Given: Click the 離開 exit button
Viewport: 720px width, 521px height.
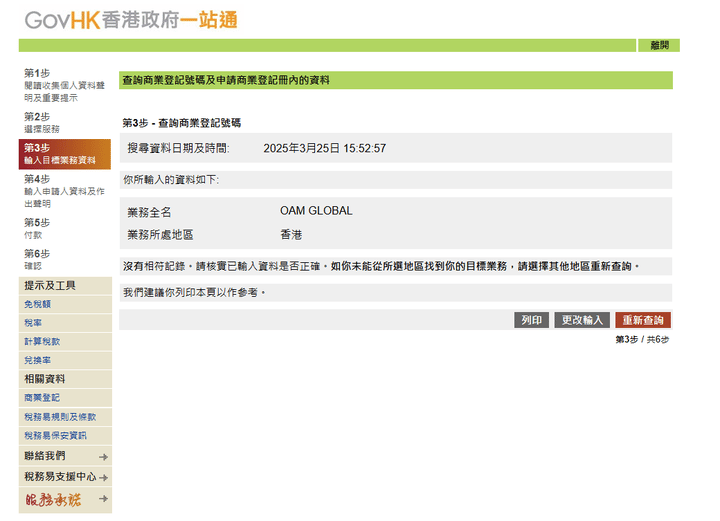Looking at the screenshot, I should point(659,45).
